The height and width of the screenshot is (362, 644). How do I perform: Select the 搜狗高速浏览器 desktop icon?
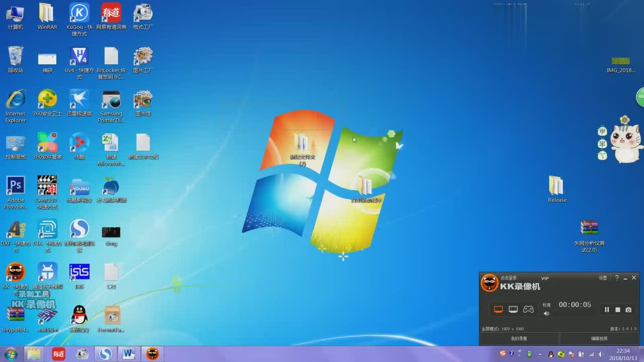coord(79,236)
